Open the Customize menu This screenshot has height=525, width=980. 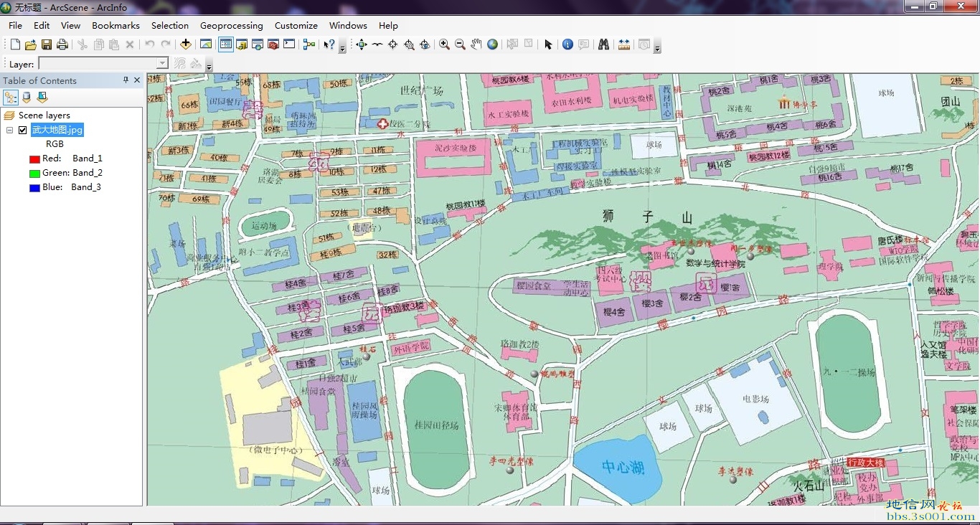click(x=296, y=25)
